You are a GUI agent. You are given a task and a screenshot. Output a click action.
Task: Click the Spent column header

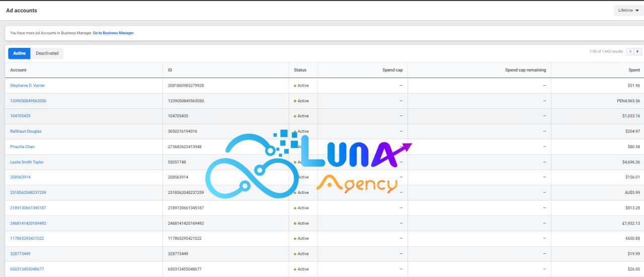pyautogui.click(x=634, y=70)
